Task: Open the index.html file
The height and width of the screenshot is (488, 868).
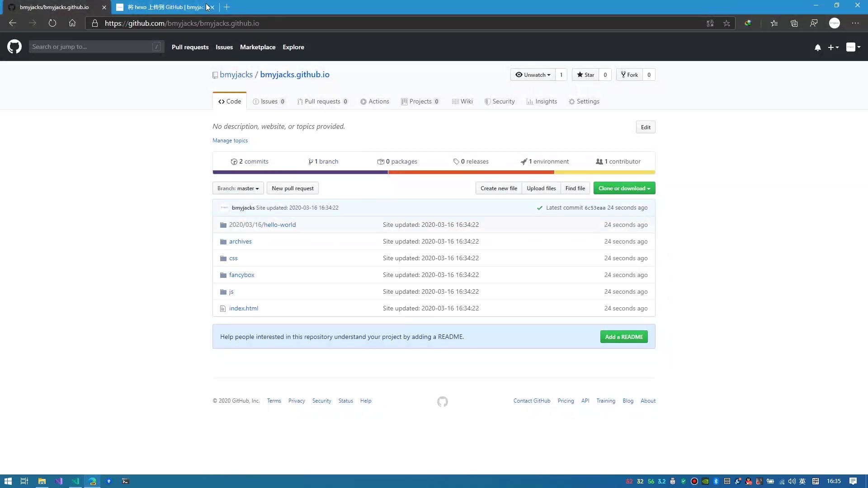Action: click(x=243, y=308)
